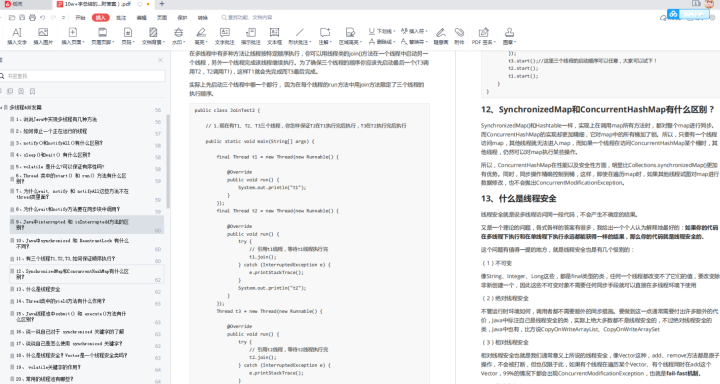Open the Note (注解) dropdown arrow

pyautogui.click(x=331, y=42)
